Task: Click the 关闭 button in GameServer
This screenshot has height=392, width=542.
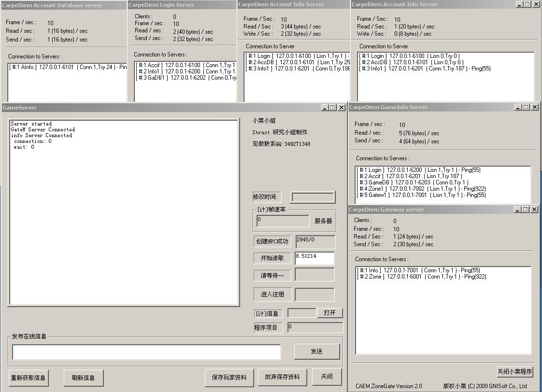Action: point(327,377)
